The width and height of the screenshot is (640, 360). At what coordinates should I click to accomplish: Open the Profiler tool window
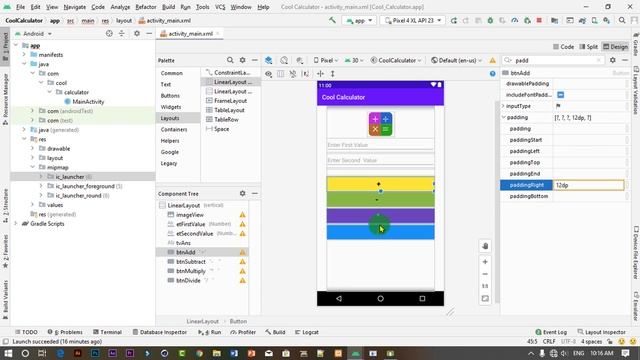tap(243, 332)
